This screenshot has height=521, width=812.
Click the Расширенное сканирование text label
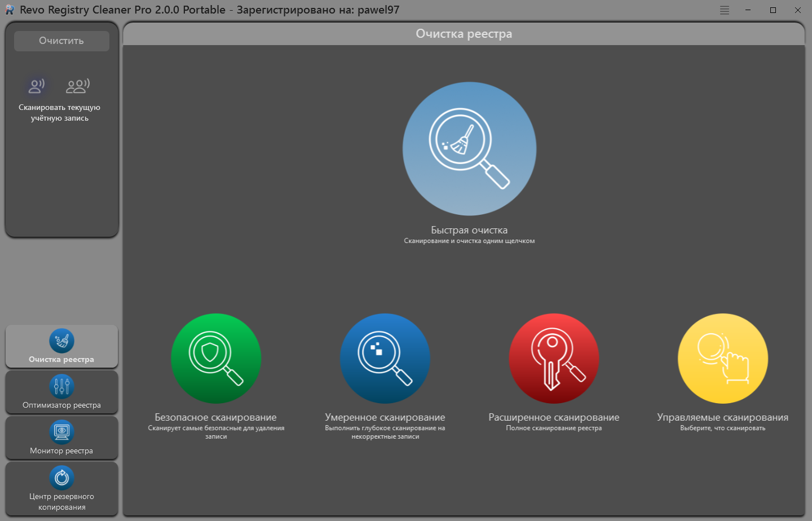click(x=554, y=417)
